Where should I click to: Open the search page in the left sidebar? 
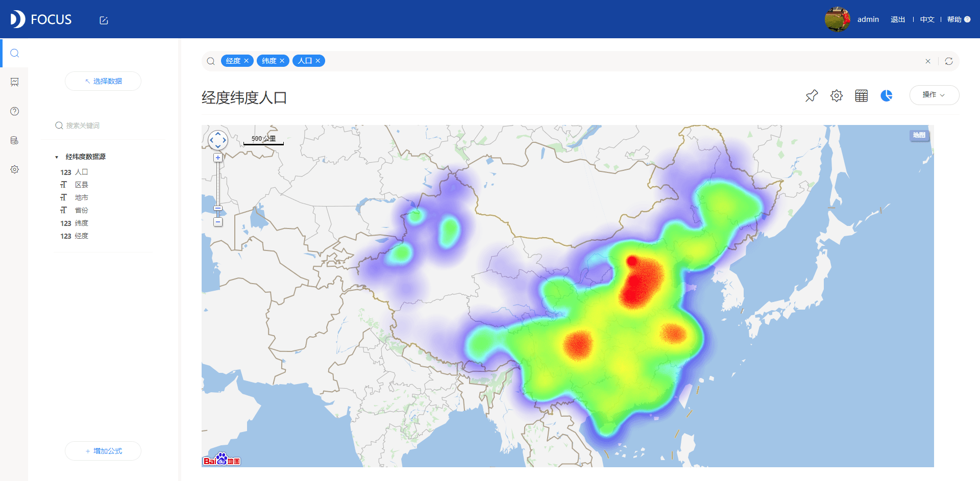tap(15, 53)
